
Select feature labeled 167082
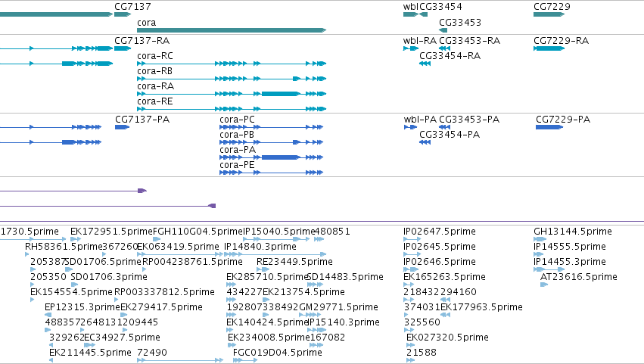[x=328, y=338]
